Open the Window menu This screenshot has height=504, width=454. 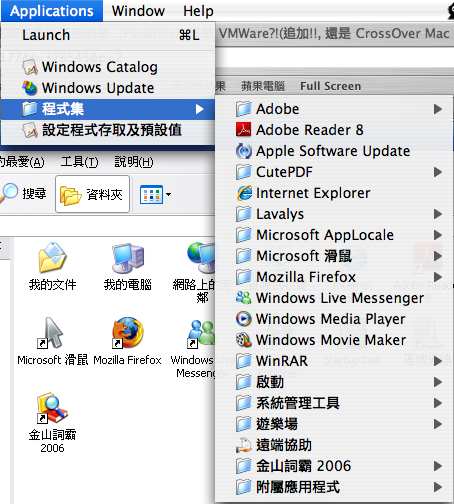point(138,11)
